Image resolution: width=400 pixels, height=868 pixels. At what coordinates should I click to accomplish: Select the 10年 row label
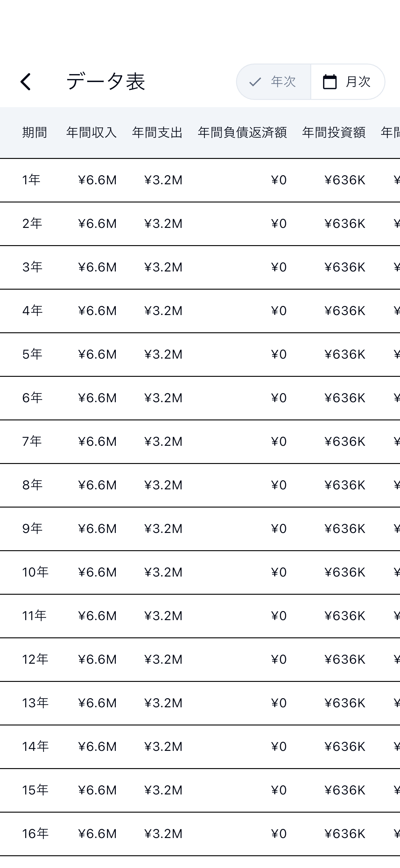(x=35, y=572)
